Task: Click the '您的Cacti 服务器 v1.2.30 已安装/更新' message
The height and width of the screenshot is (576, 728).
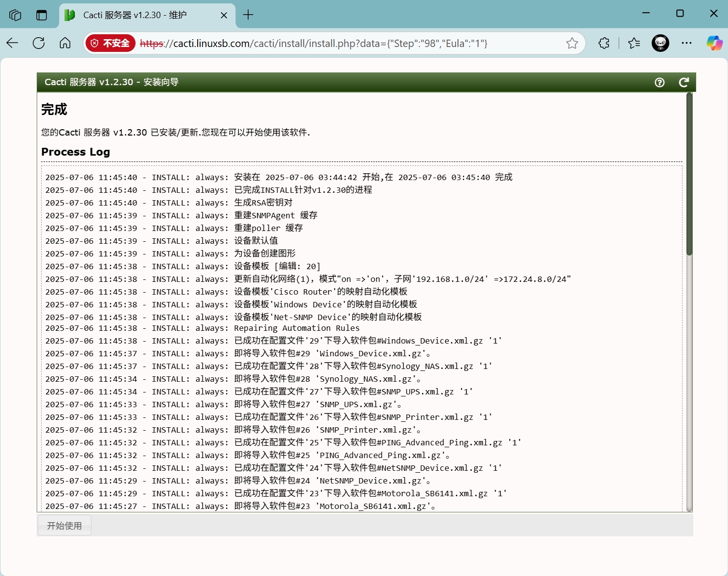Action: tap(176, 133)
